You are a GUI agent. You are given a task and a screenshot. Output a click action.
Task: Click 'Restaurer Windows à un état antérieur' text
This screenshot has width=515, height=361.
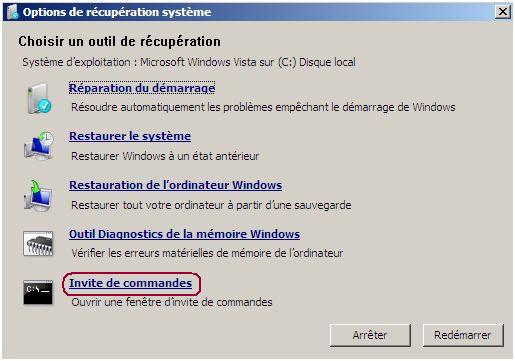165,156
